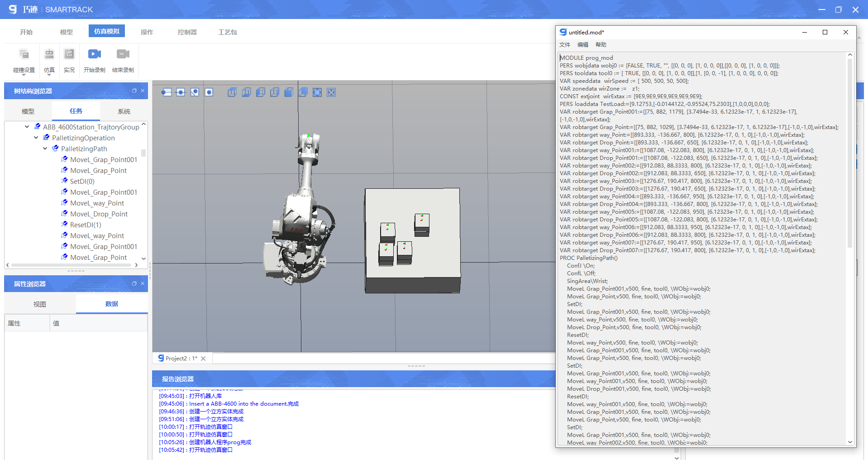868x460 pixels.
Task: Open the 模型 ribbon tab
Action: (x=67, y=32)
